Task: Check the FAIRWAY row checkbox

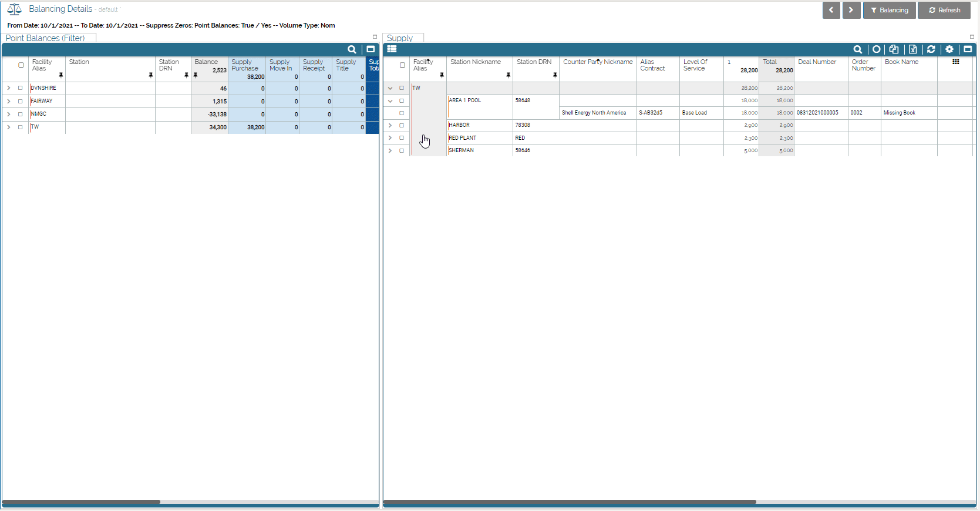Action: 21,101
